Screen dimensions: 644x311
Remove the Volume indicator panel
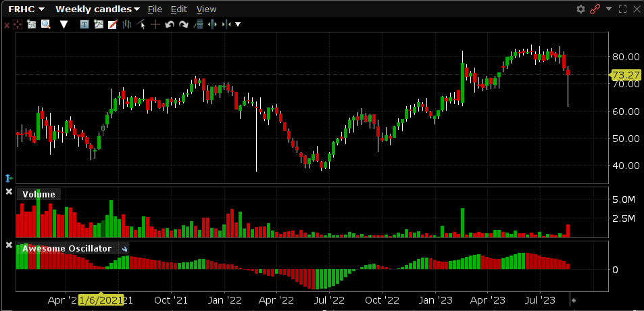click(x=9, y=193)
